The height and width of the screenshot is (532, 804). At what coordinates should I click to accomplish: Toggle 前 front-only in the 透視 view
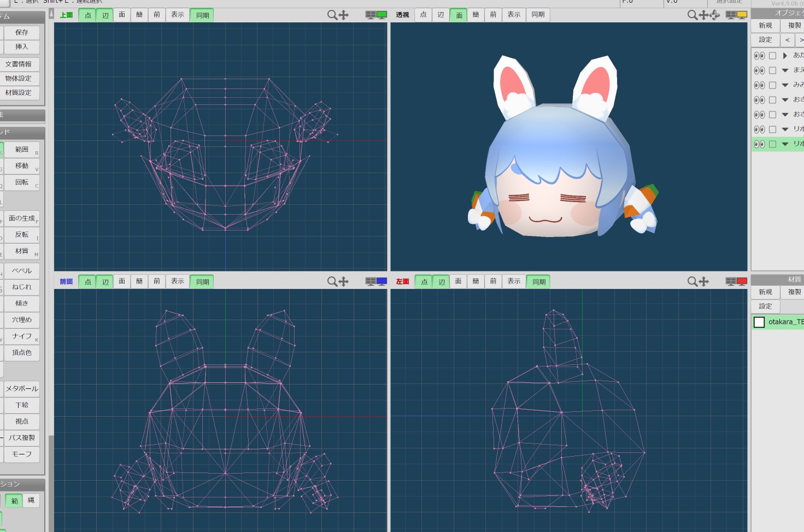(x=493, y=15)
